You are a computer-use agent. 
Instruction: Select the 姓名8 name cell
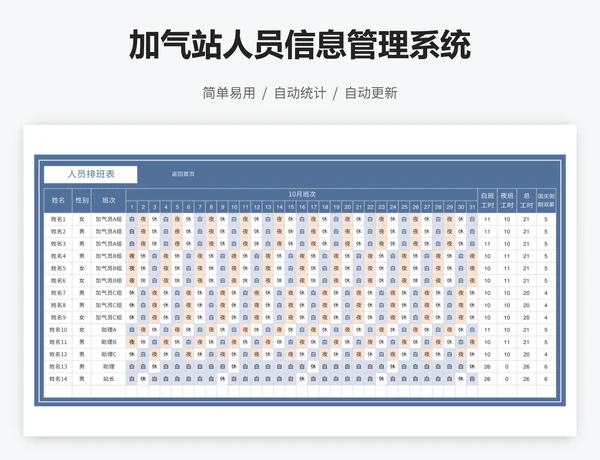click(58, 305)
